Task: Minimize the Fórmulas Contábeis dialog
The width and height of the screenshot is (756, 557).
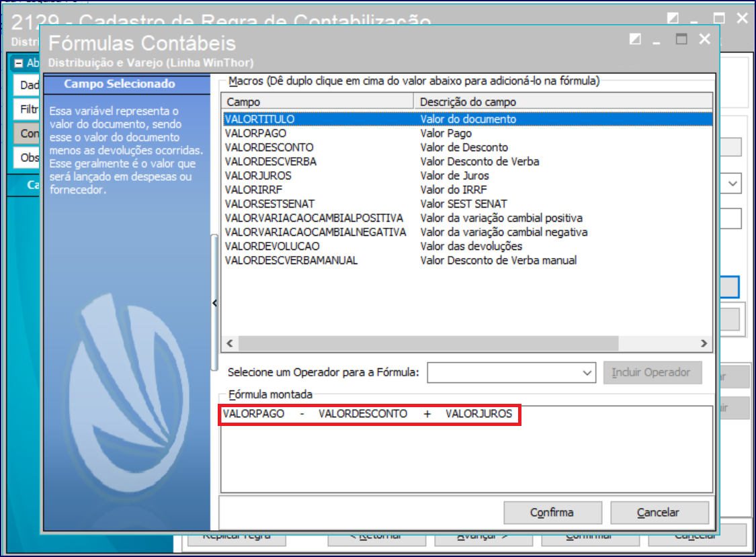Action: coord(656,44)
